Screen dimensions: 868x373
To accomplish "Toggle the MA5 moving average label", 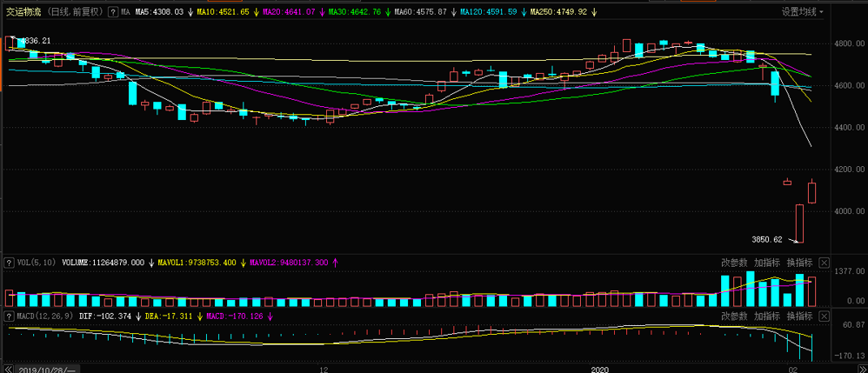I will (158, 12).
